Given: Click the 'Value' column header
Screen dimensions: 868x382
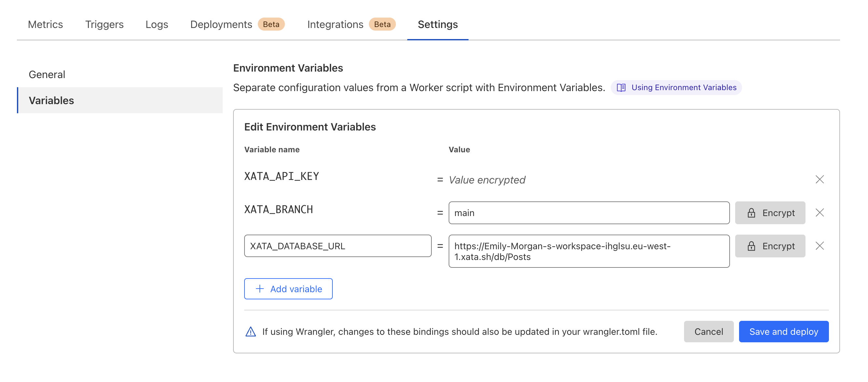Looking at the screenshot, I should [459, 149].
